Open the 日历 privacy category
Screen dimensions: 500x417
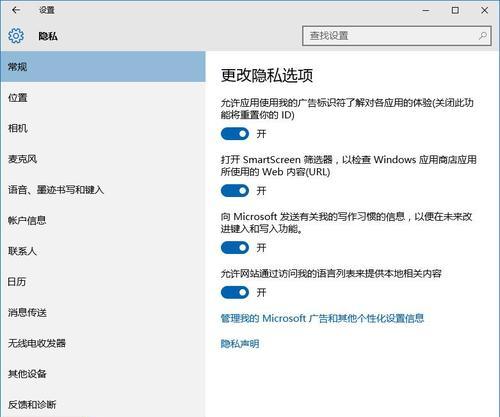(x=103, y=282)
